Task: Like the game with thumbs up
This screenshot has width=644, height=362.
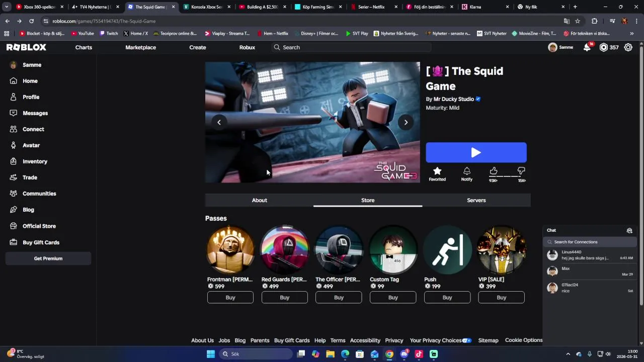Action: (494, 171)
